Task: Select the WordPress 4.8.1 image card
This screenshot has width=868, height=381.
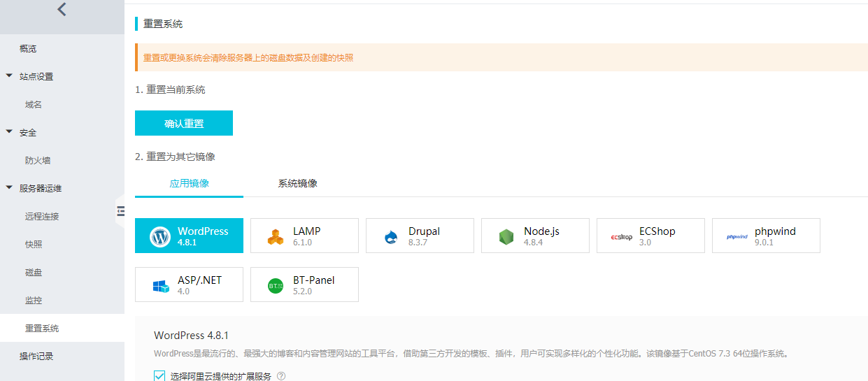Action: pos(189,236)
